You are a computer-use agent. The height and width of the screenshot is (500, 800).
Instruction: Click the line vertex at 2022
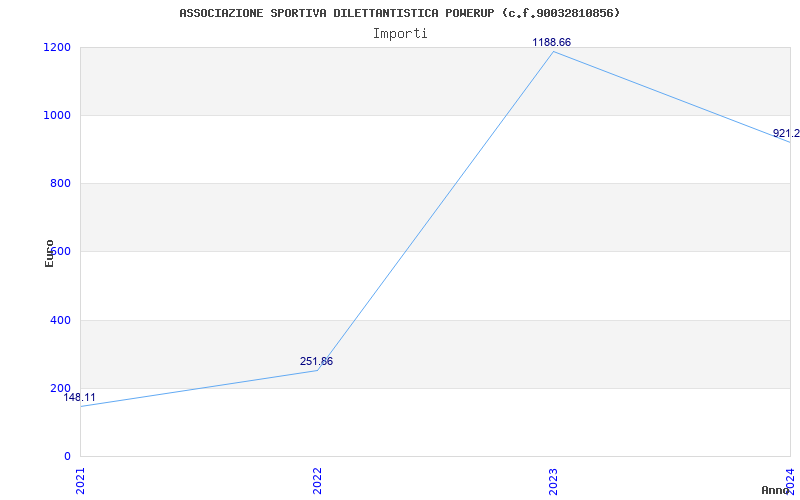pos(317,370)
